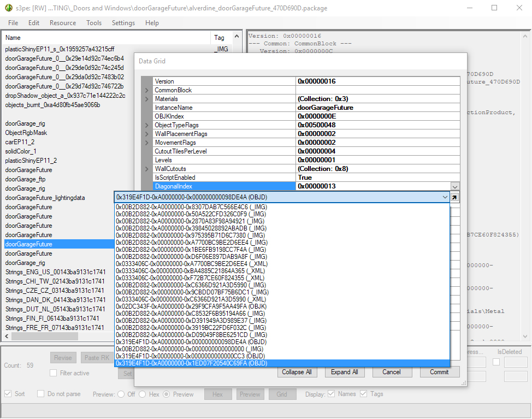Click the arrow button beside the resource combo box

click(454, 197)
